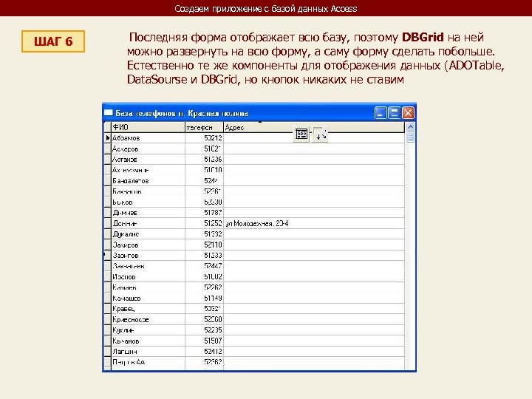Viewport: 532px width, 399px height.
Task: Click the form icon in the title bar
Action: click(x=108, y=112)
